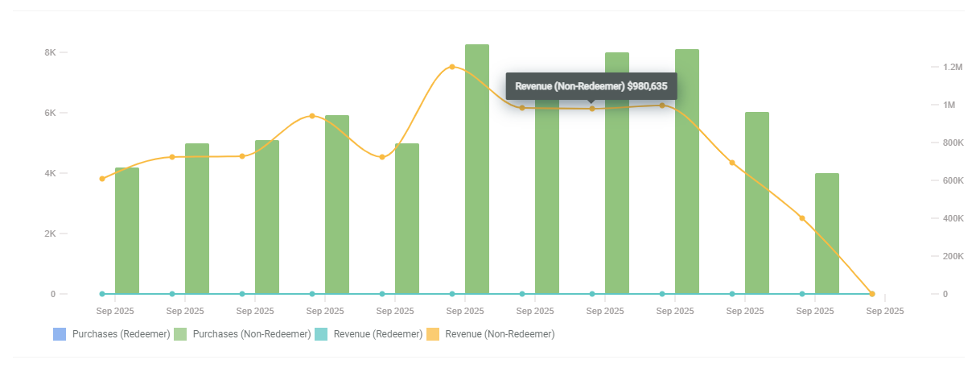
Task: Click the first teal point on the baseline
Action: tap(102, 294)
